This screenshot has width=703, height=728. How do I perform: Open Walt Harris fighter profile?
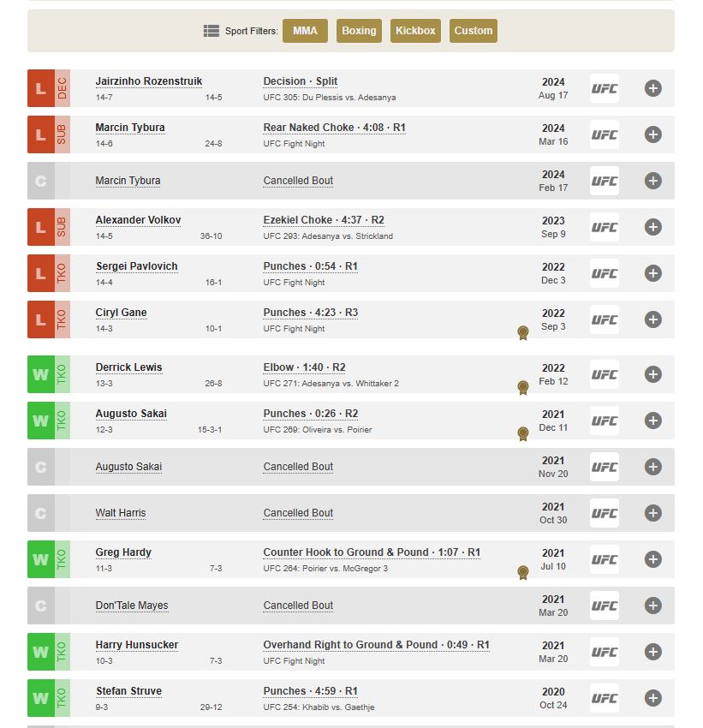pos(120,513)
